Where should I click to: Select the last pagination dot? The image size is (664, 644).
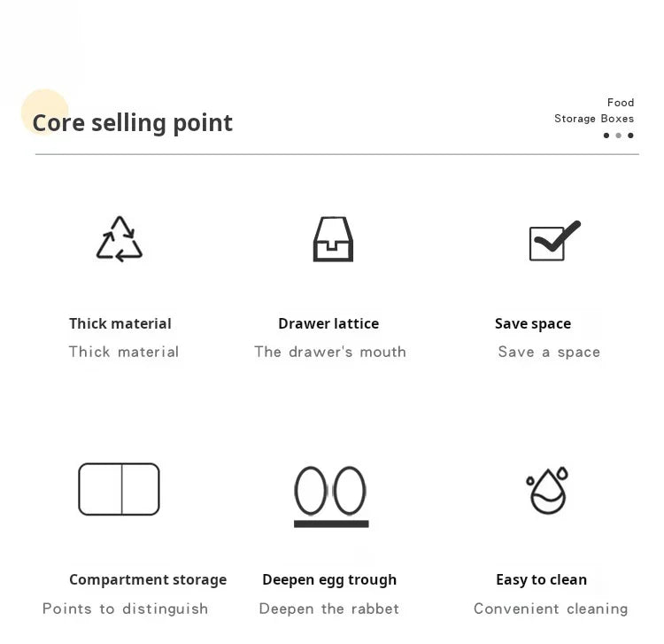pos(630,136)
